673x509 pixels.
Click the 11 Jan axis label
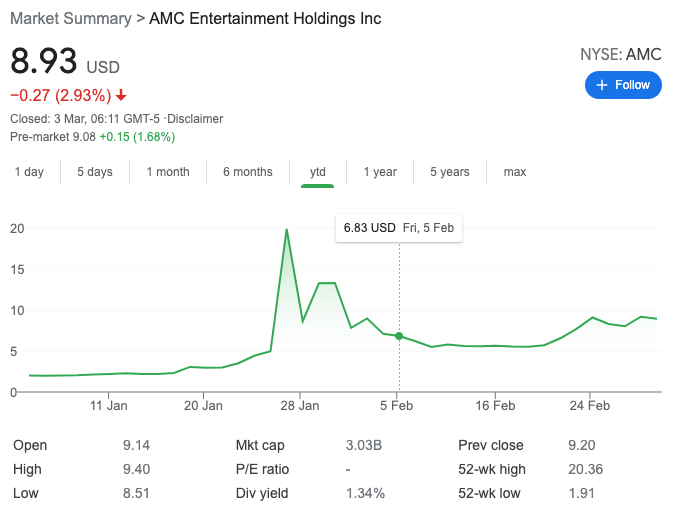tap(109, 406)
